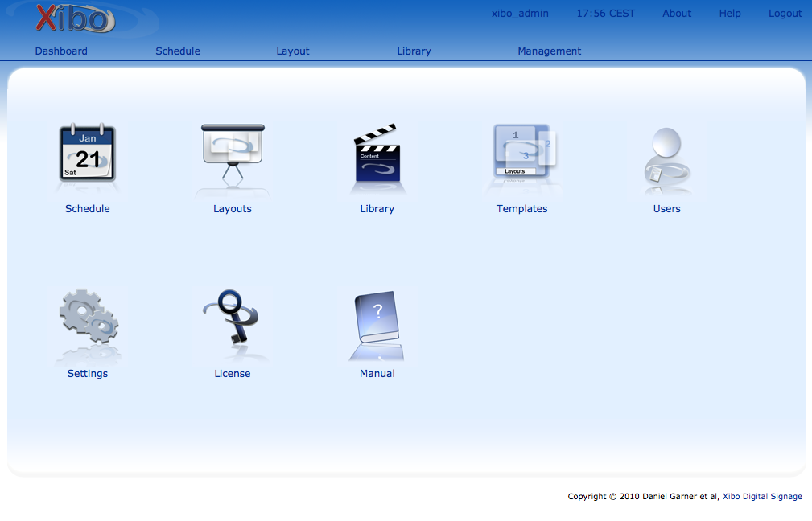Open the Library menu in navigation bar
812x521 pixels.
pos(414,51)
